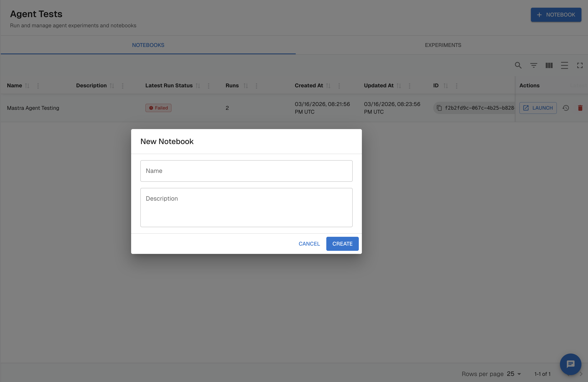Sort by Description column
Image resolution: width=588 pixels, height=382 pixels.
click(x=112, y=86)
